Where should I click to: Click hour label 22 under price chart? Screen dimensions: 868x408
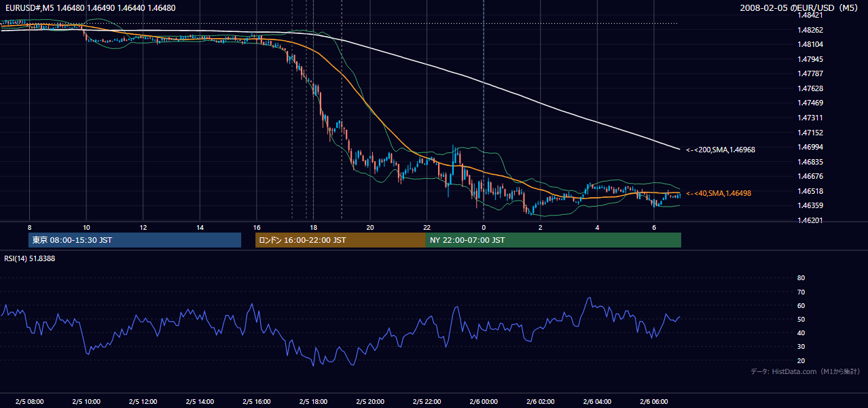427,227
